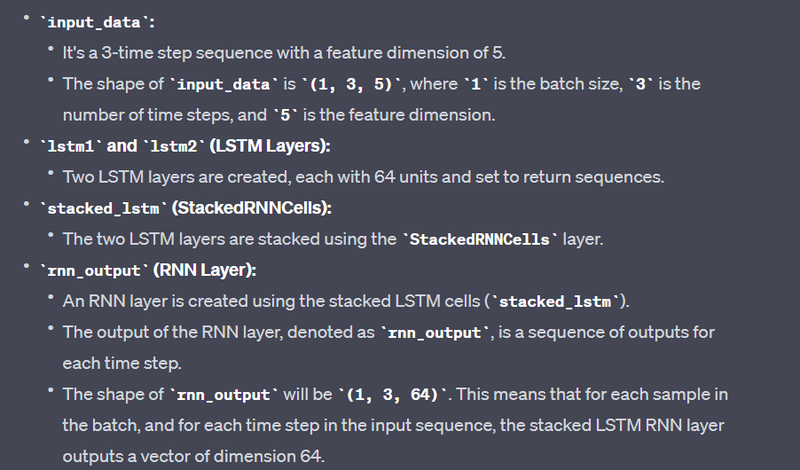Click 'An RNN layer is created' sentence
Screen dimensions: 800x470
point(346,301)
